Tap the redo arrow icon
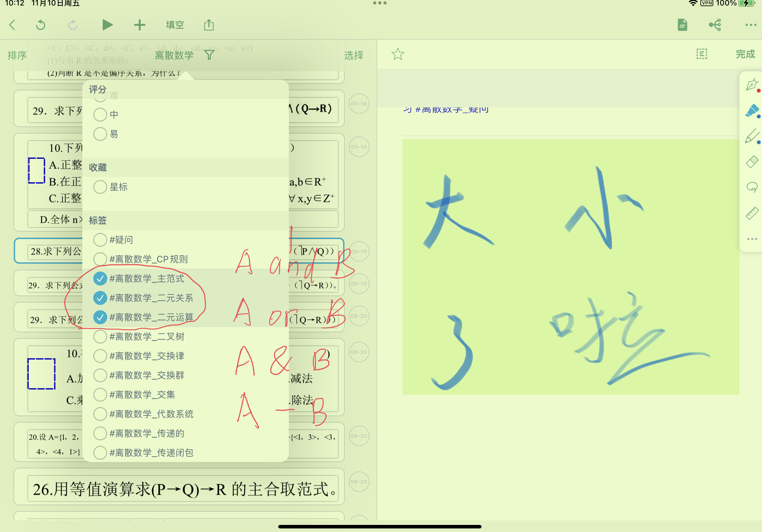This screenshot has width=762, height=532. tap(73, 25)
